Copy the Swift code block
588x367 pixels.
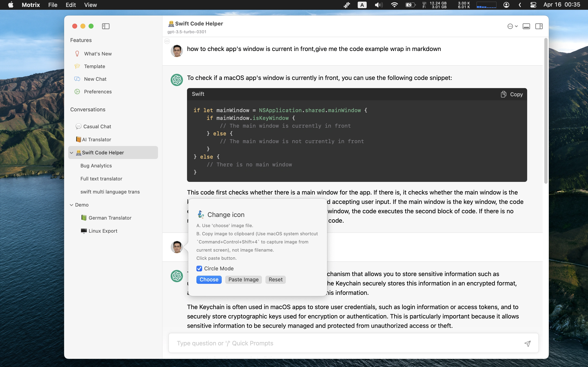tap(512, 94)
